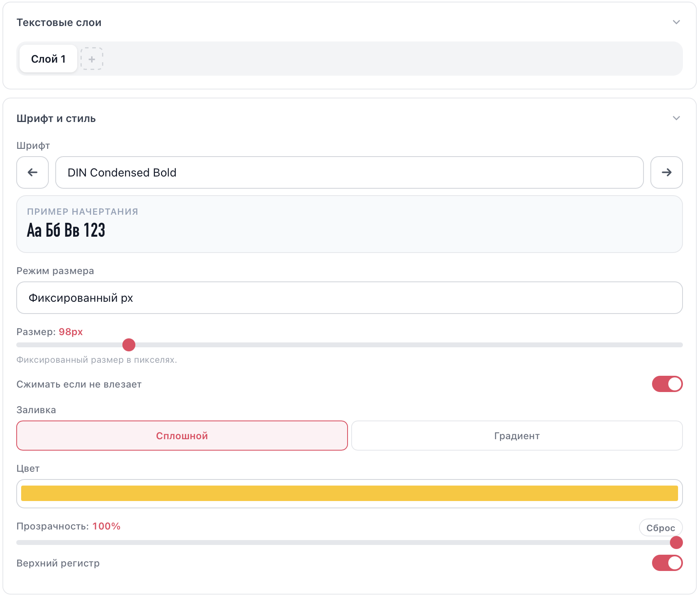Click the Прозрачность slider handle
The width and height of the screenshot is (700, 597).
click(676, 543)
